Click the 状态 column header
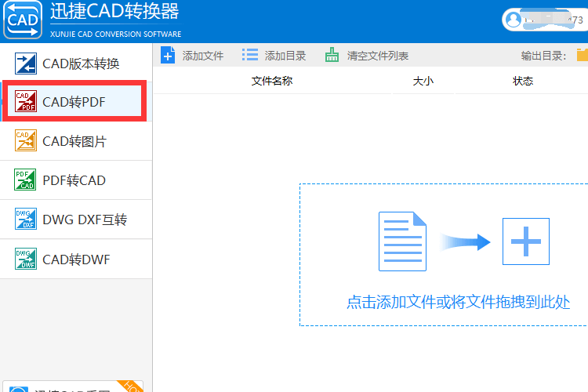Image resolution: width=588 pixels, height=392 pixels. click(x=523, y=81)
